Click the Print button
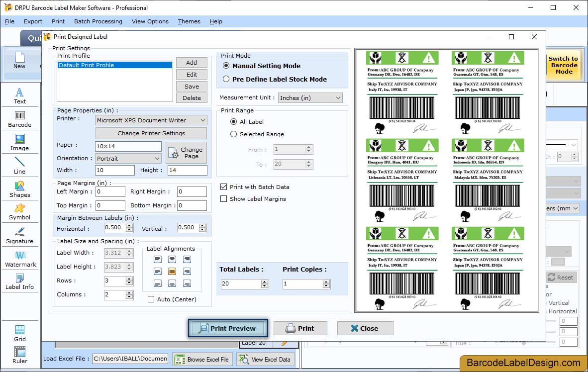Screen dimensions: 588x372 click(x=300, y=329)
